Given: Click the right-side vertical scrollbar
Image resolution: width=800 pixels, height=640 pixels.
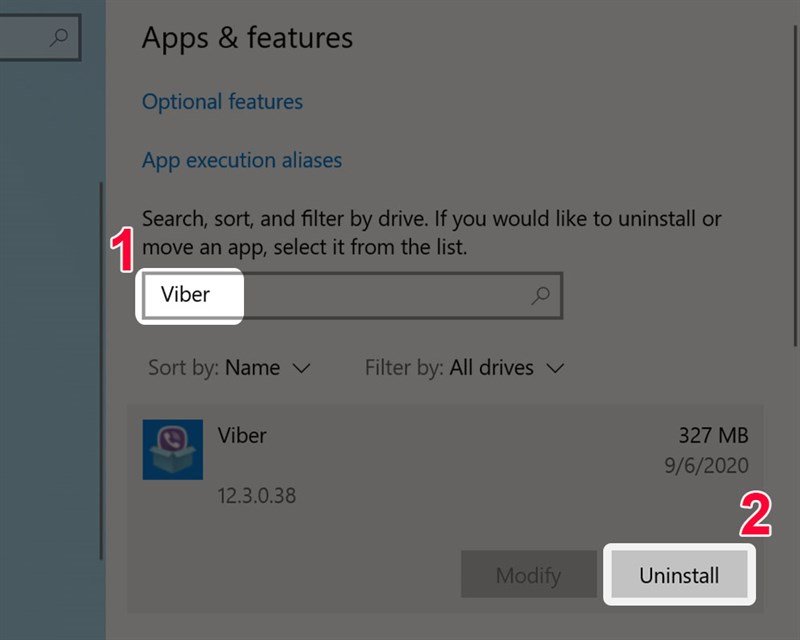Looking at the screenshot, I should [x=795, y=186].
